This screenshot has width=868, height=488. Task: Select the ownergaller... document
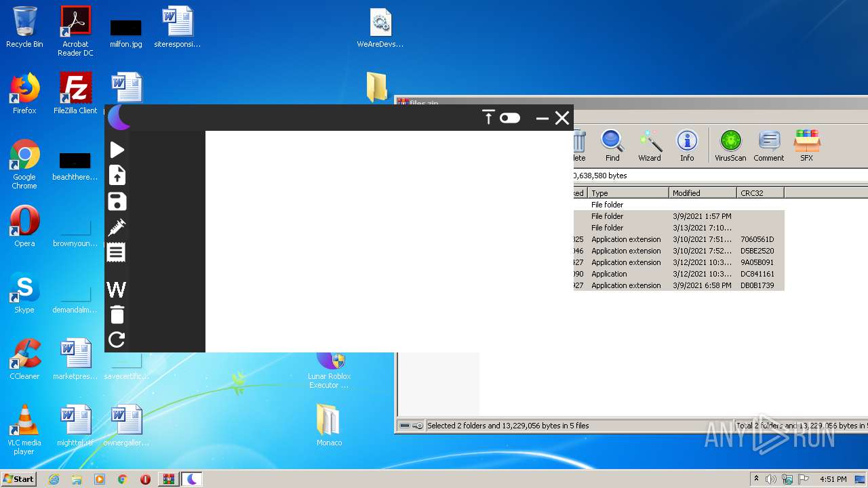(126, 426)
